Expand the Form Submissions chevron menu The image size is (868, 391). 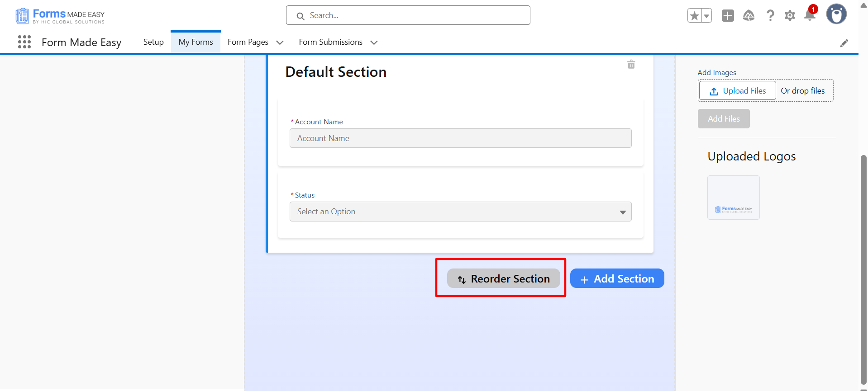[x=374, y=42]
